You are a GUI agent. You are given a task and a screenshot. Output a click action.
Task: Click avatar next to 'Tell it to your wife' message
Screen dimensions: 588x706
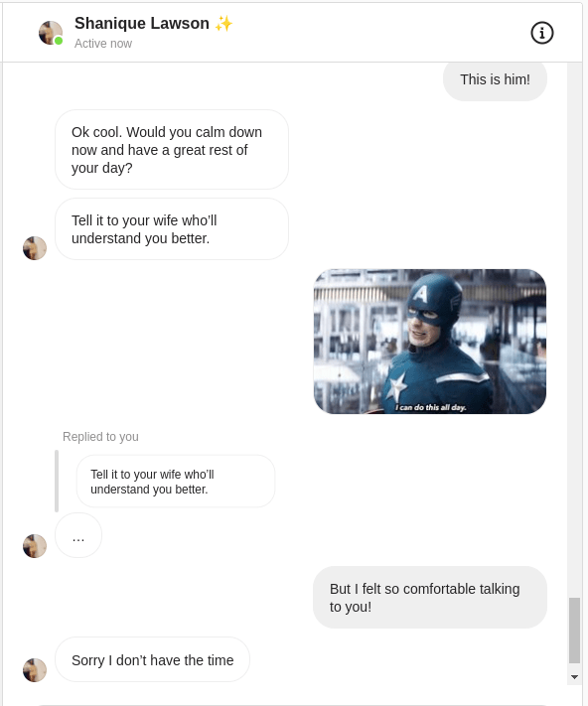tap(35, 248)
